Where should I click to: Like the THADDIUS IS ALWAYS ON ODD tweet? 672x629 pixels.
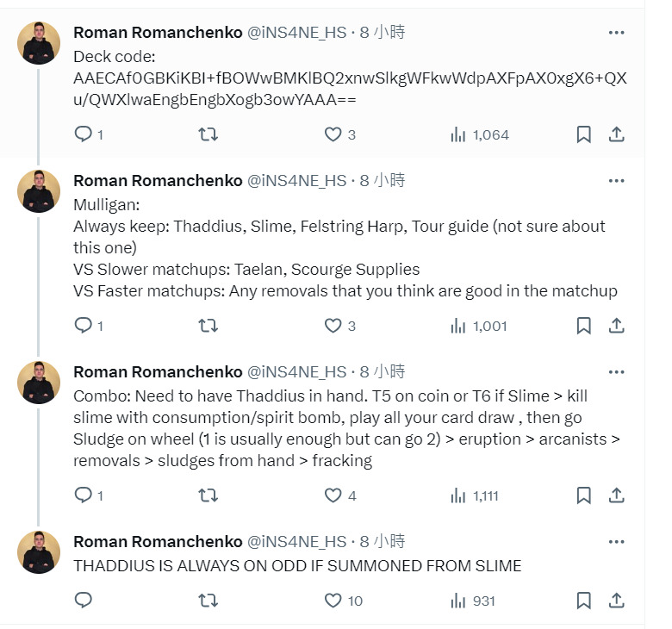[333, 600]
